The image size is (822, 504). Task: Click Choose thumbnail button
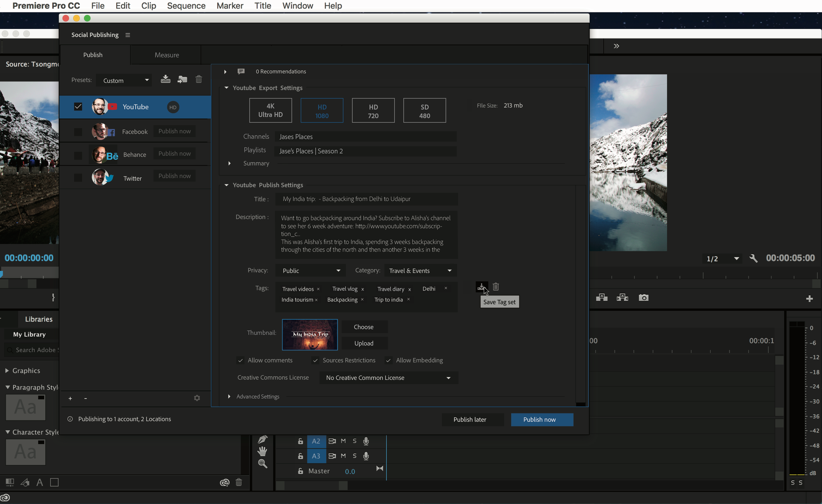tap(364, 327)
